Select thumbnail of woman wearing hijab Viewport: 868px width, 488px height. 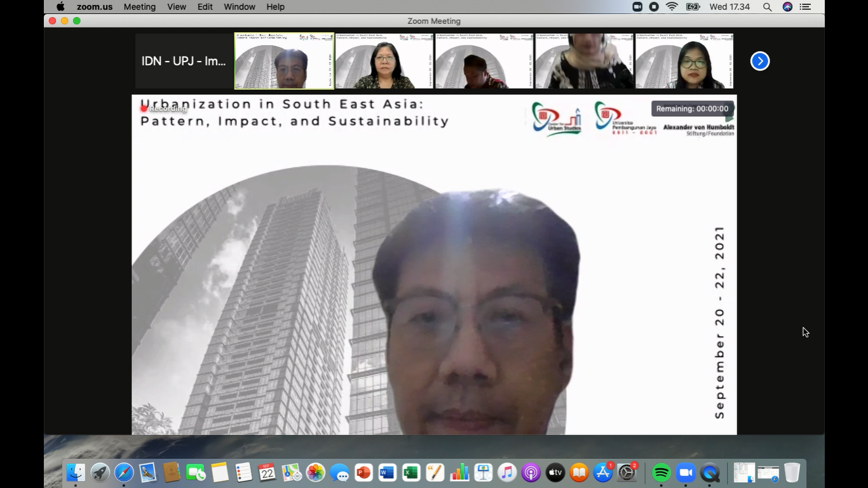coord(584,61)
